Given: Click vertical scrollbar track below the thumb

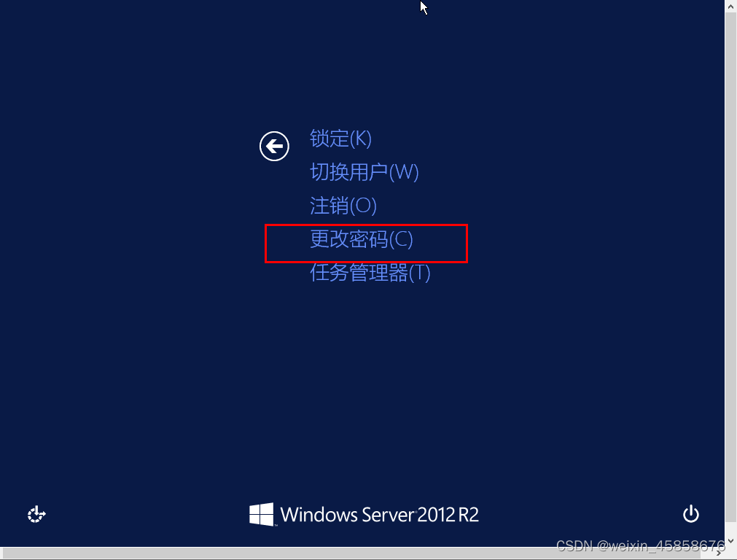Looking at the screenshot, I should tap(731, 529).
